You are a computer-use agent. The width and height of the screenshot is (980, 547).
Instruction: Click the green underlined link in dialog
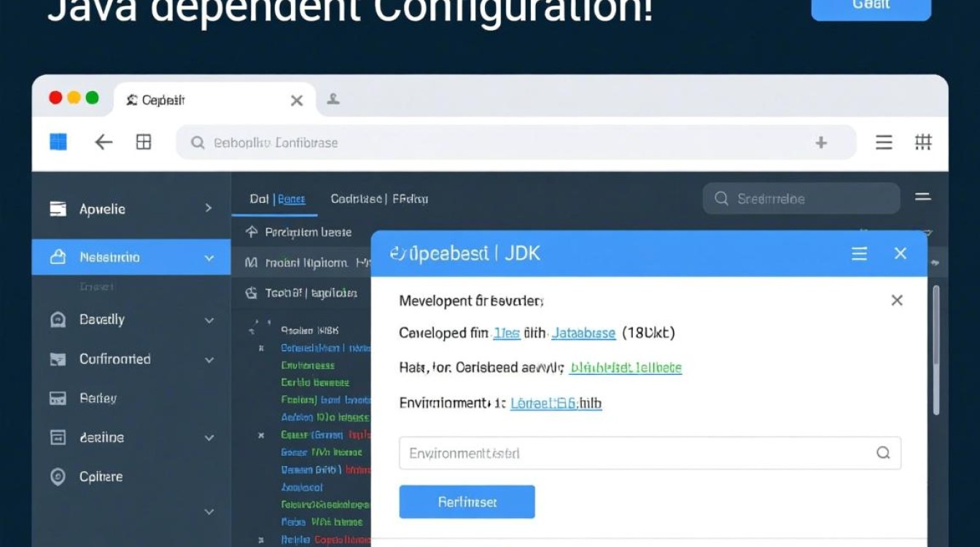pos(626,368)
